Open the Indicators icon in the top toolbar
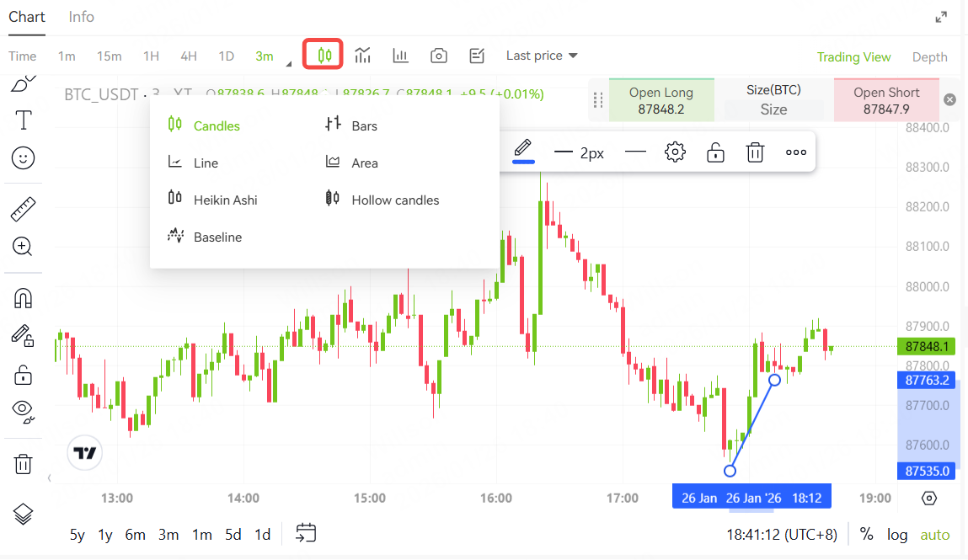This screenshot has width=968, height=560. (363, 56)
